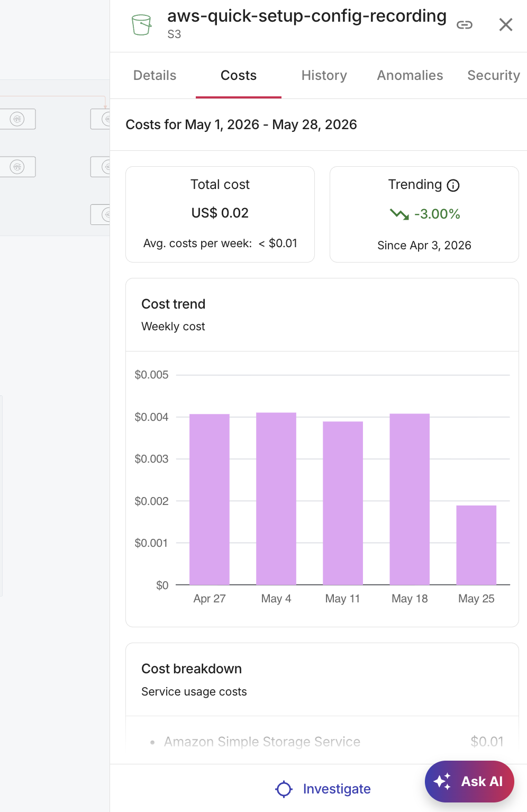Click the Costs for May 1, 2026 heading

point(241,124)
